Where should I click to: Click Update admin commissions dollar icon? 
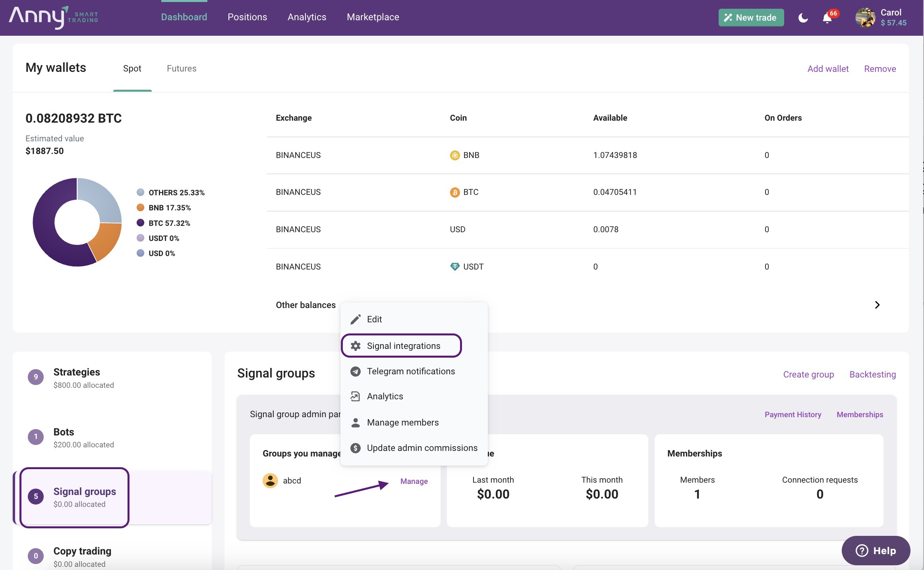(x=356, y=448)
